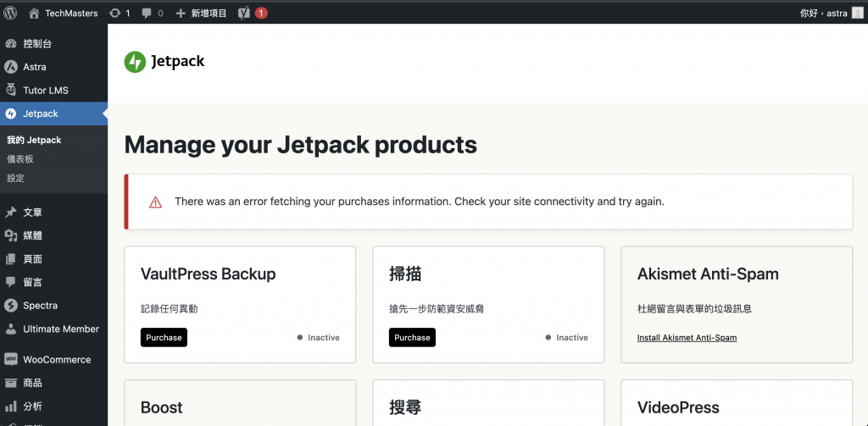Viewport: 868px width, 426px height.
Task: Open the Yoast SEO icon in the admin bar
Action: pyautogui.click(x=244, y=13)
